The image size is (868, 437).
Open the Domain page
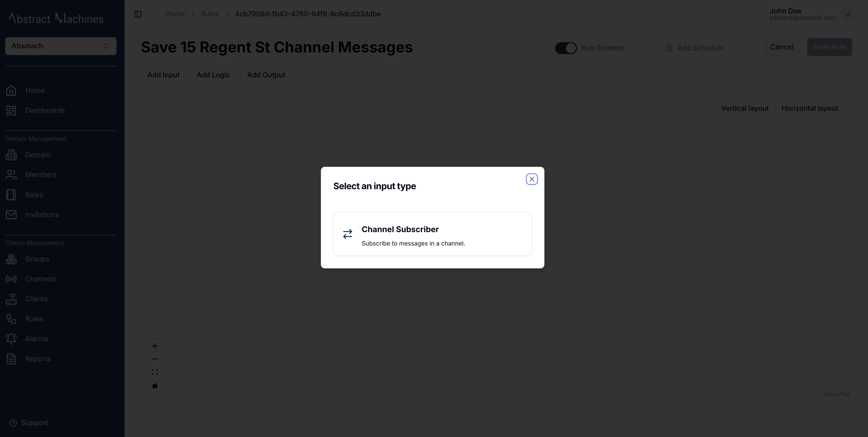tap(37, 155)
